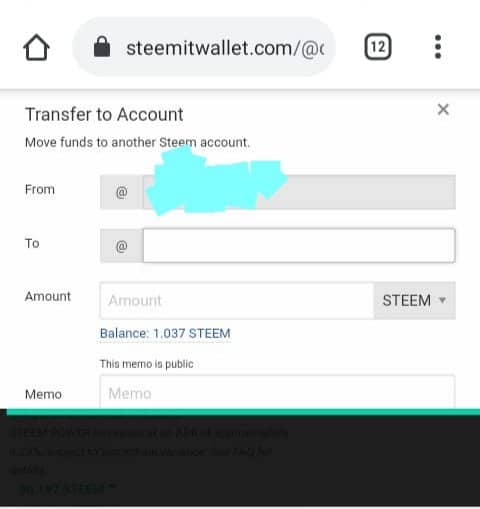The height and width of the screenshot is (509, 480).
Task: Open the STEEM currency dropdown
Action: pos(415,300)
